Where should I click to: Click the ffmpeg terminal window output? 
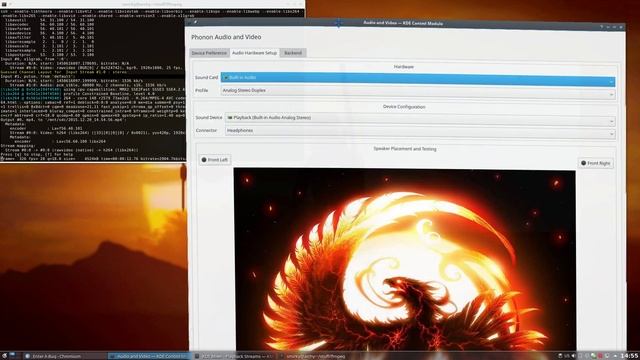[93, 85]
